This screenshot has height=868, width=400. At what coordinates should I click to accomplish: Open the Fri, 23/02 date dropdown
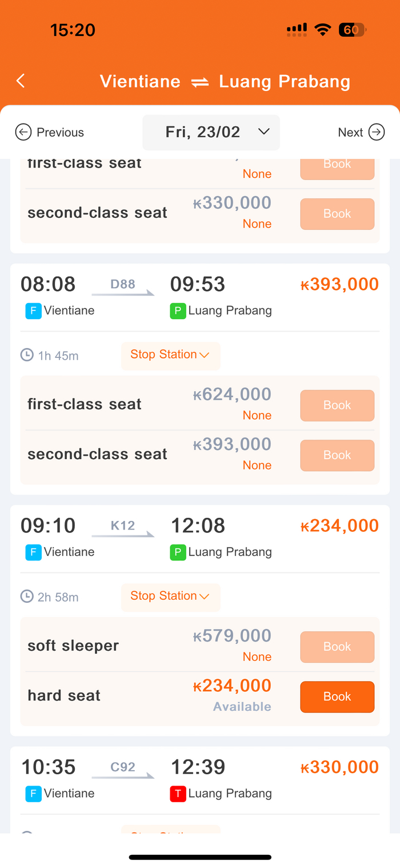coord(211,133)
